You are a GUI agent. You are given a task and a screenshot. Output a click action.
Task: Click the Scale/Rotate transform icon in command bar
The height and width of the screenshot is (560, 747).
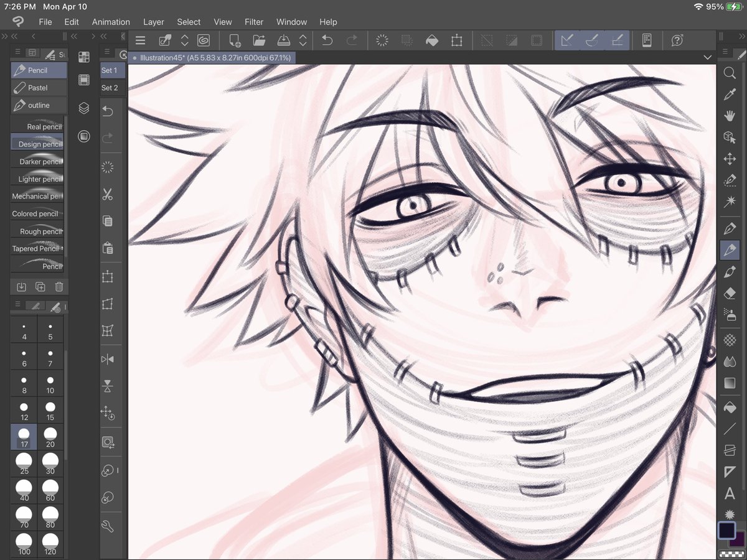click(x=456, y=40)
